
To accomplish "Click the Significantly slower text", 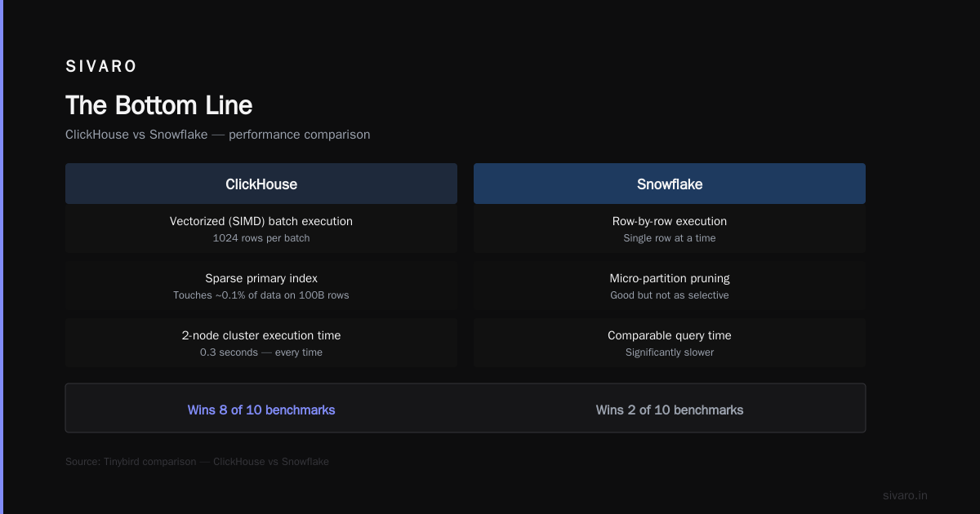I will tap(670, 352).
